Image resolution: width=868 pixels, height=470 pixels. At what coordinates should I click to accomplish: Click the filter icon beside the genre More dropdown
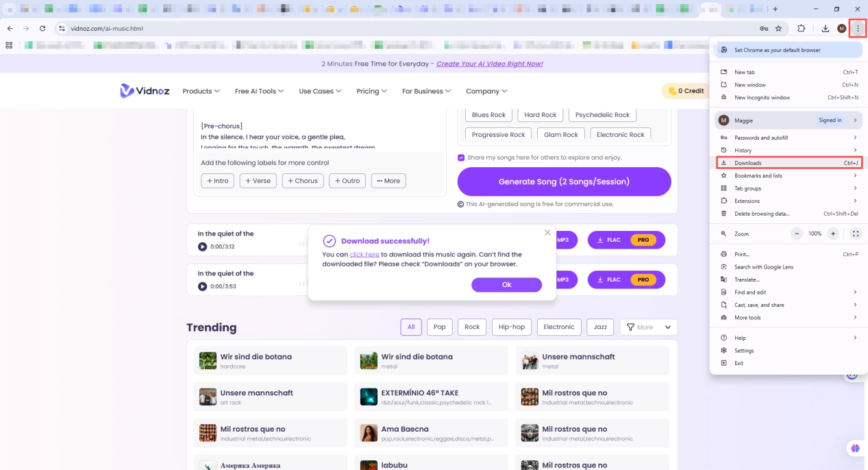click(x=631, y=327)
